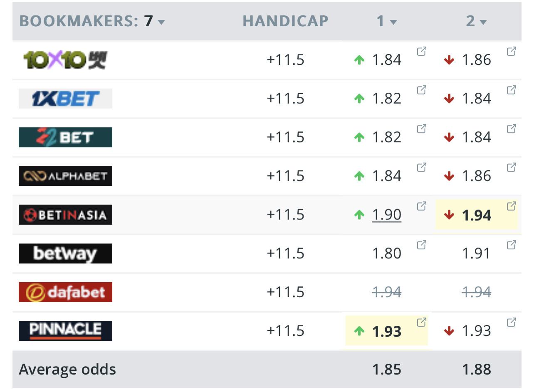The image size is (534, 392).
Task: Click the 10x10bet bookmaker logo
Action: [x=65, y=60]
